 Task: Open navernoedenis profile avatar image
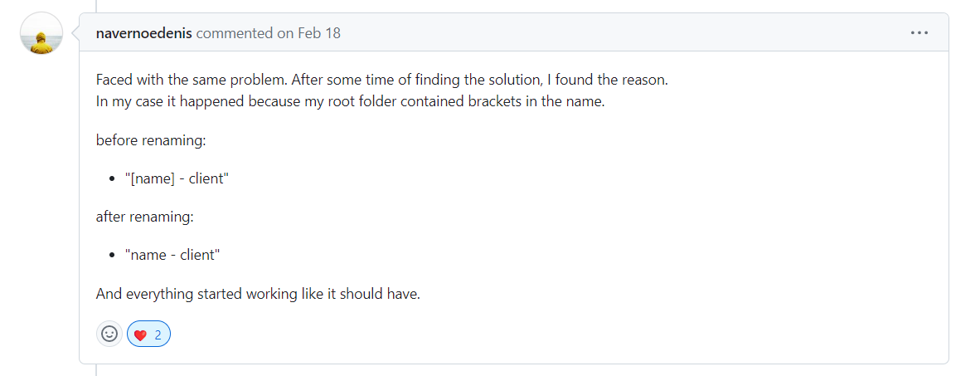tap(41, 33)
